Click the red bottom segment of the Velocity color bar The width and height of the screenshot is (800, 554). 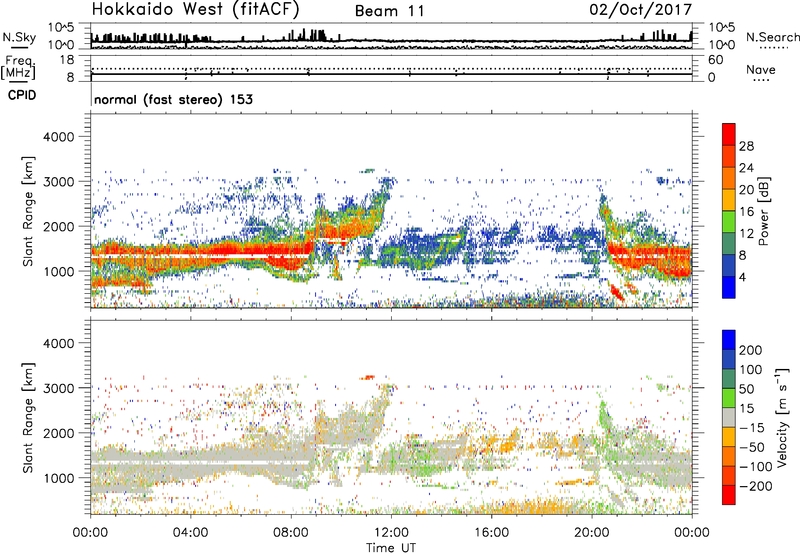729,495
